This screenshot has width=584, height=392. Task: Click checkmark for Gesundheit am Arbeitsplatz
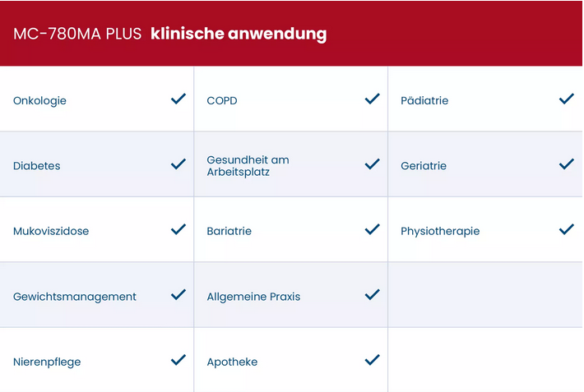[x=372, y=164]
